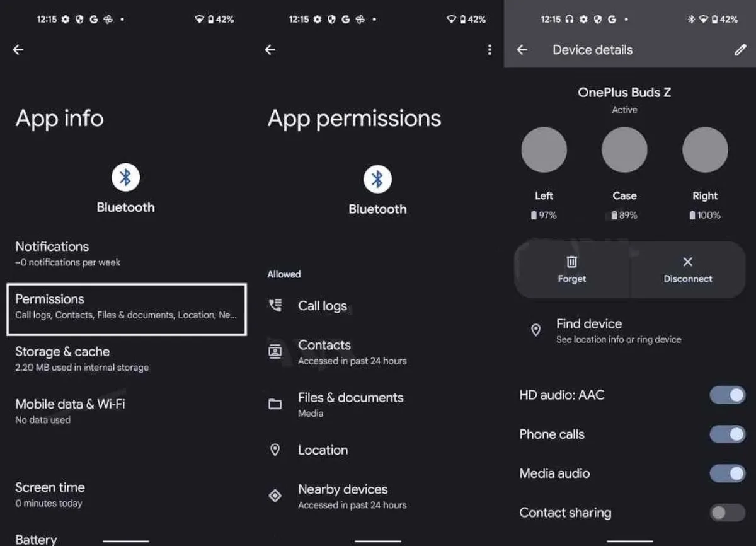This screenshot has height=546, width=756.
Task: Tap the App permissions heading
Action: 354,119
